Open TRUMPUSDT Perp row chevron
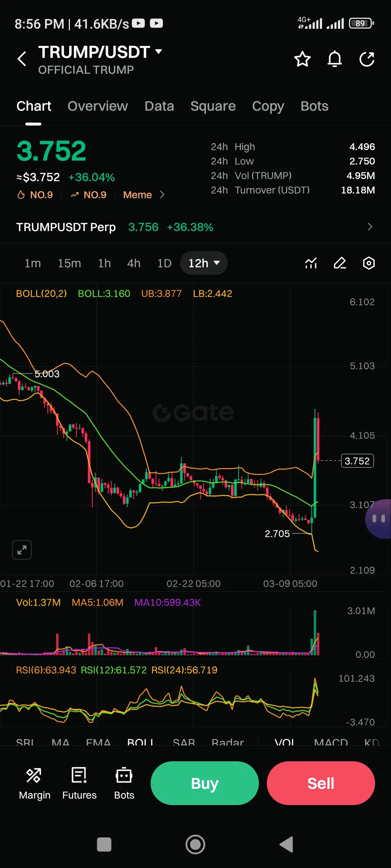The image size is (391, 868). coord(370,227)
